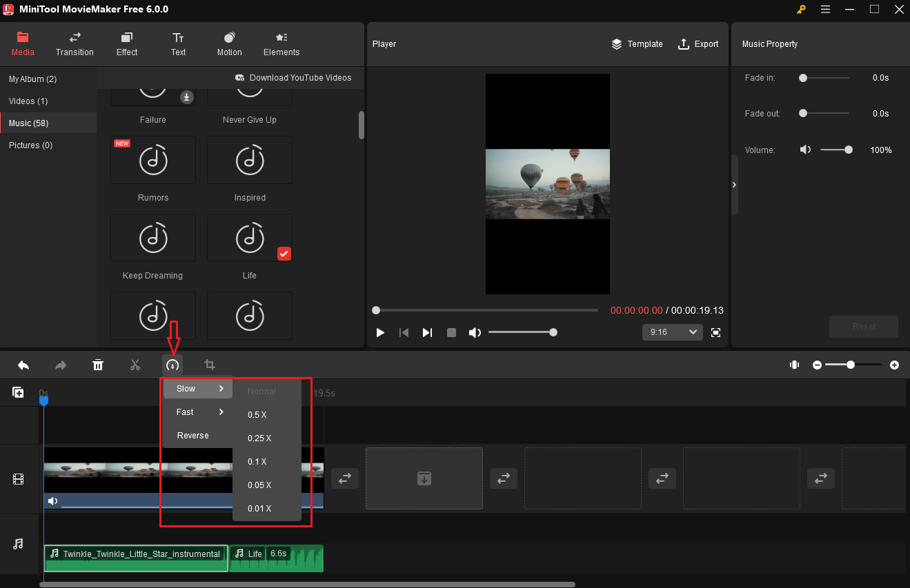Open the hamburger main menu
Screen dimensions: 910x588
point(825,10)
